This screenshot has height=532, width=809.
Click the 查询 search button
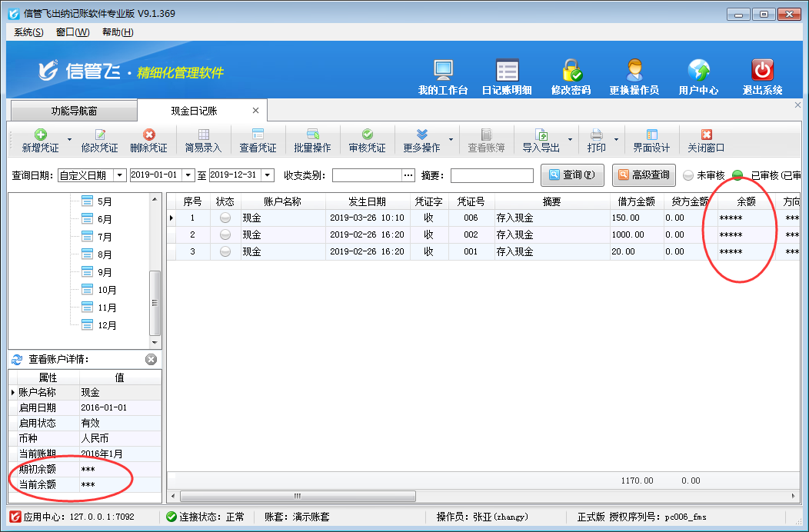click(572, 175)
